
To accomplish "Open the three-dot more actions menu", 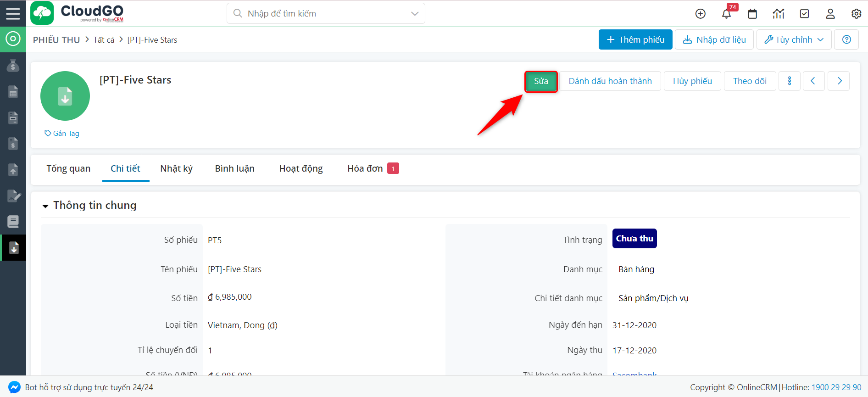I will pyautogui.click(x=790, y=81).
